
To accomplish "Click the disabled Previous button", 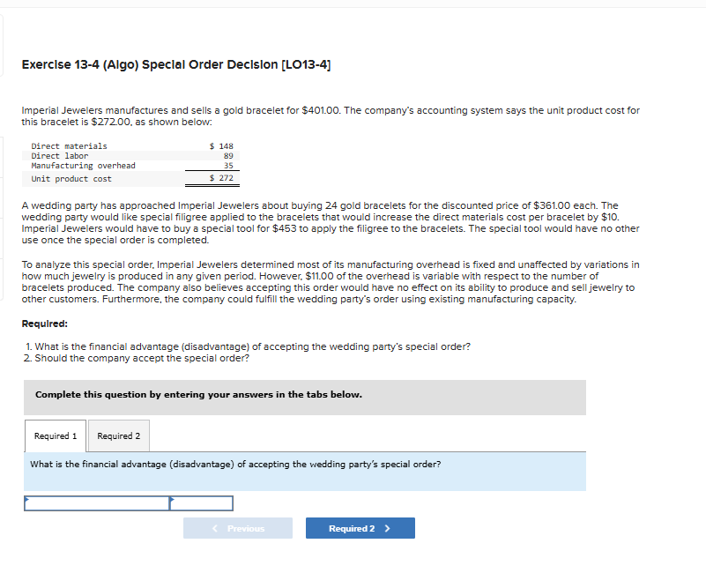I will coord(238,528).
